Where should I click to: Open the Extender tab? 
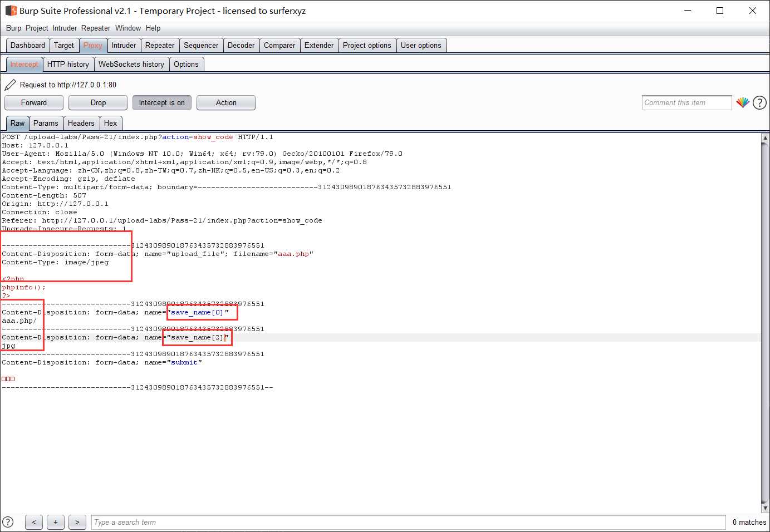[x=319, y=46]
